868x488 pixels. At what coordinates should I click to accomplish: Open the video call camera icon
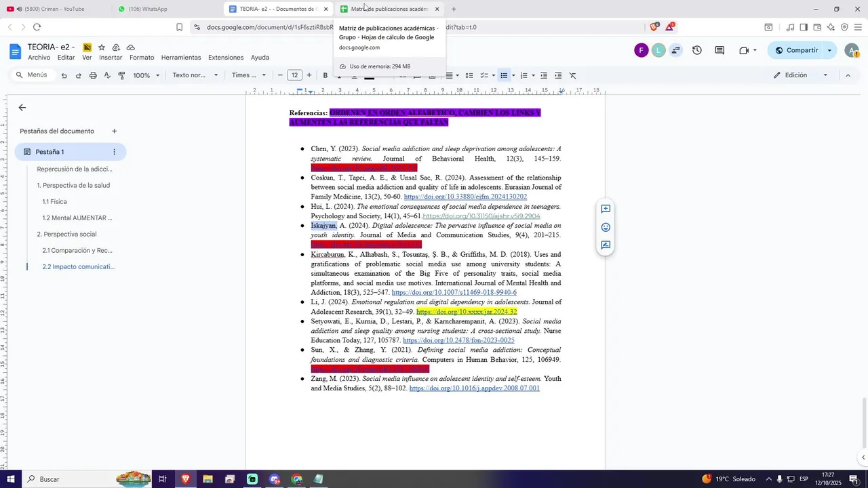pos(744,50)
